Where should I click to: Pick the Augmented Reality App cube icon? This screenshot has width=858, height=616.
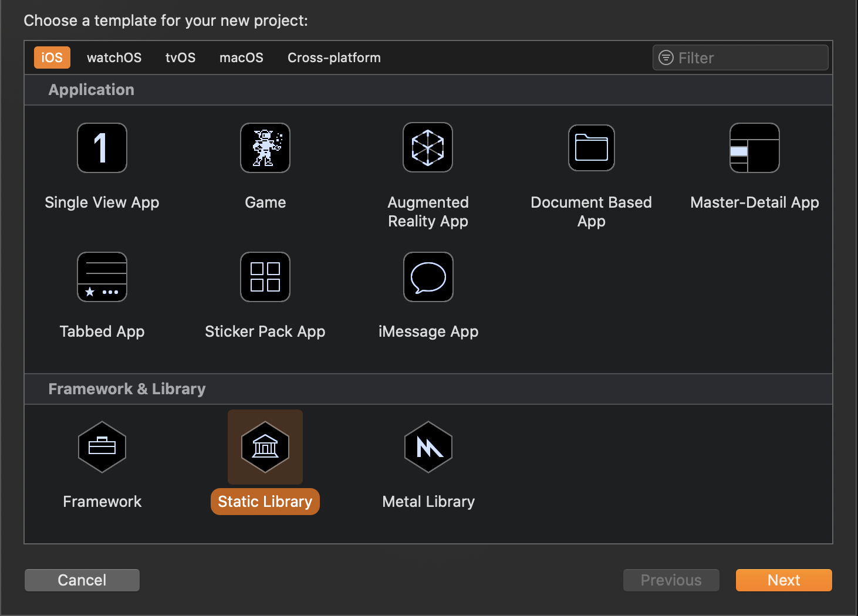click(x=428, y=147)
